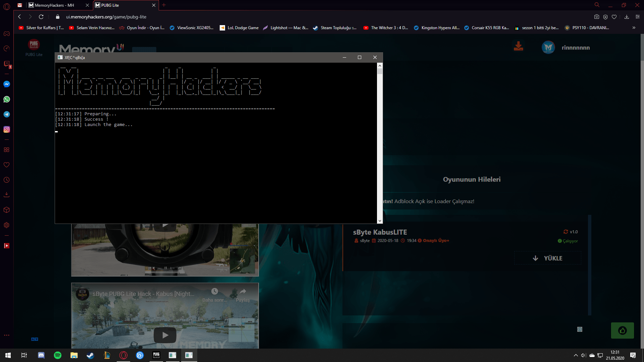Open the Gmail pinned tab
Screen dimensions: 644x362
point(20,5)
